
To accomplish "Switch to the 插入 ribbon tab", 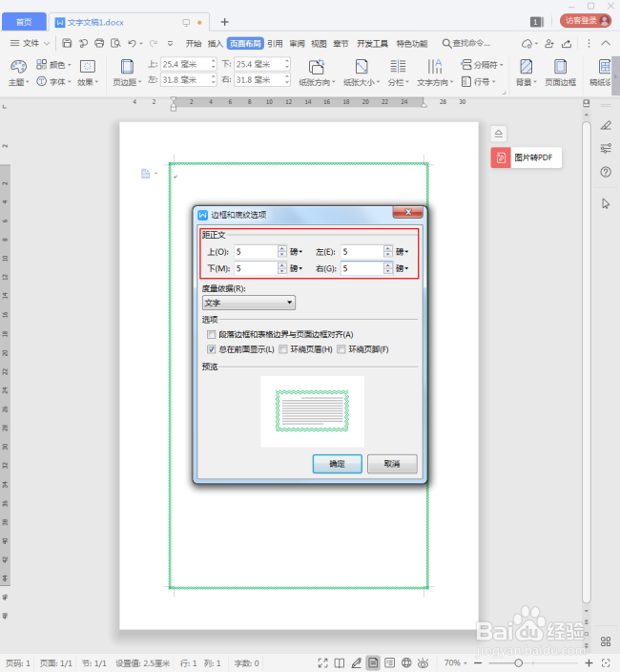I will tap(216, 43).
